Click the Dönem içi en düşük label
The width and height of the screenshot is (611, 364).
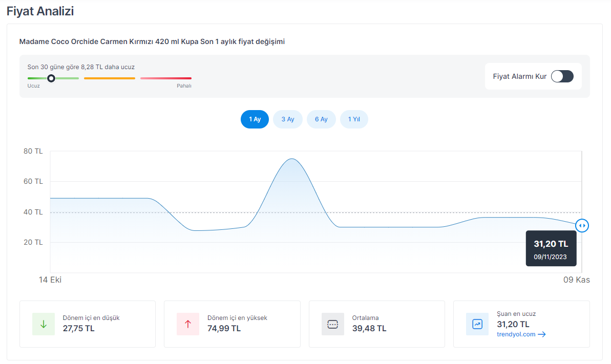pos(91,318)
